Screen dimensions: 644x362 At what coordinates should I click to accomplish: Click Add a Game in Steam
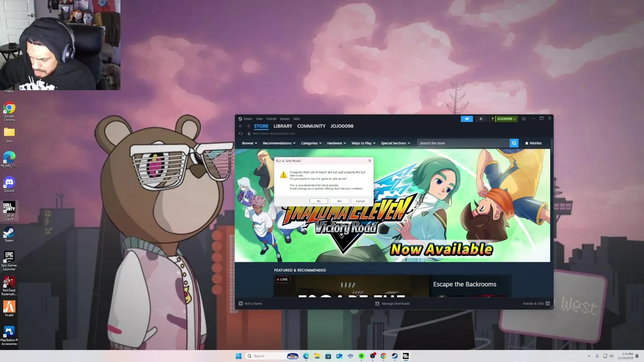(x=250, y=304)
